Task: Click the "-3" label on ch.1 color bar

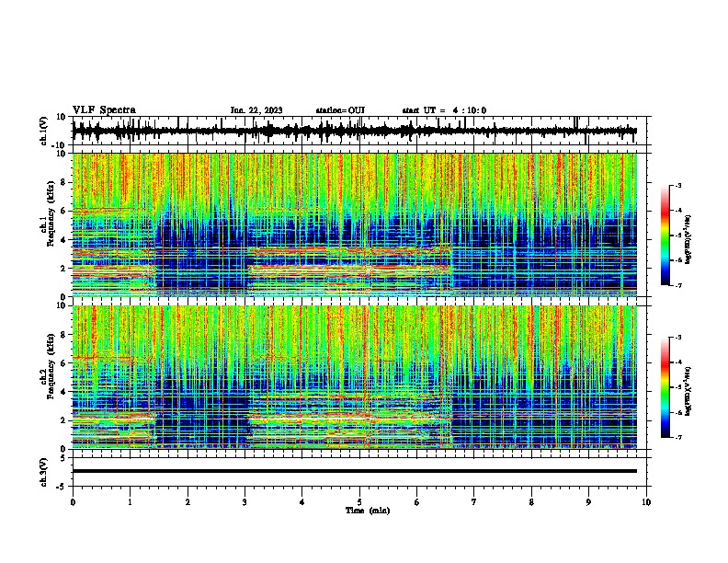Action: click(x=677, y=185)
